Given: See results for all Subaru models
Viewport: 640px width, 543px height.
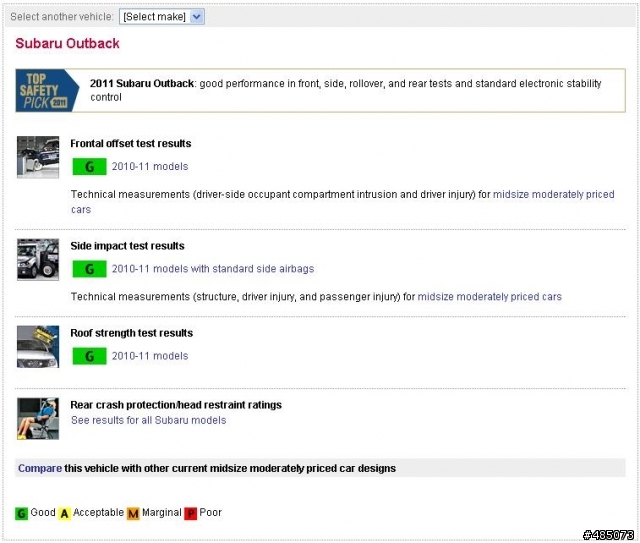Looking at the screenshot, I should (149, 421).
